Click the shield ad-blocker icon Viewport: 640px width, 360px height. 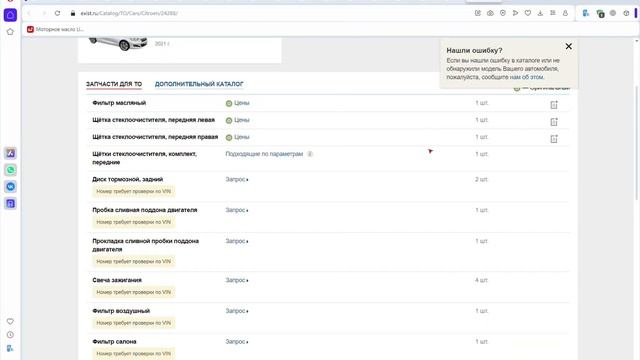pyautogui.click(x=503, y=13)
